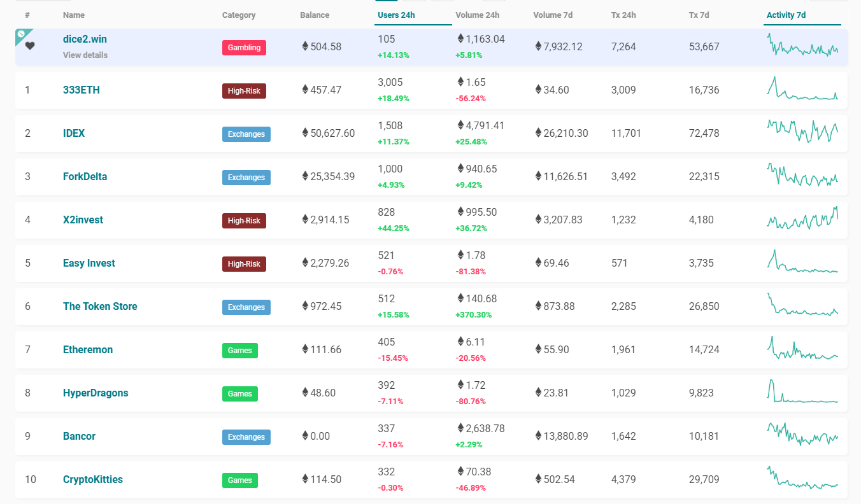This screenshot has height=504, width=861.
Task: Click the Games badge for CryptoKitties
Action: pyautogui.click(x=240, y=480)
